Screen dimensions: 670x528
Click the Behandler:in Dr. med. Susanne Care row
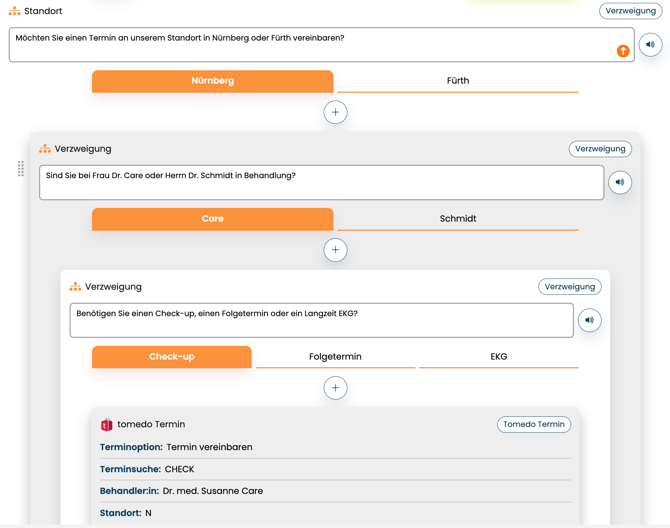335,491
